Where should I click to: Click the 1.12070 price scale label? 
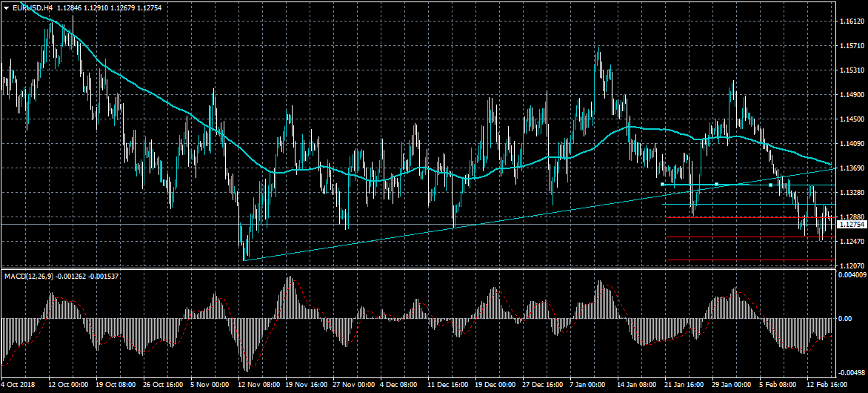click(x=852, y=266)
